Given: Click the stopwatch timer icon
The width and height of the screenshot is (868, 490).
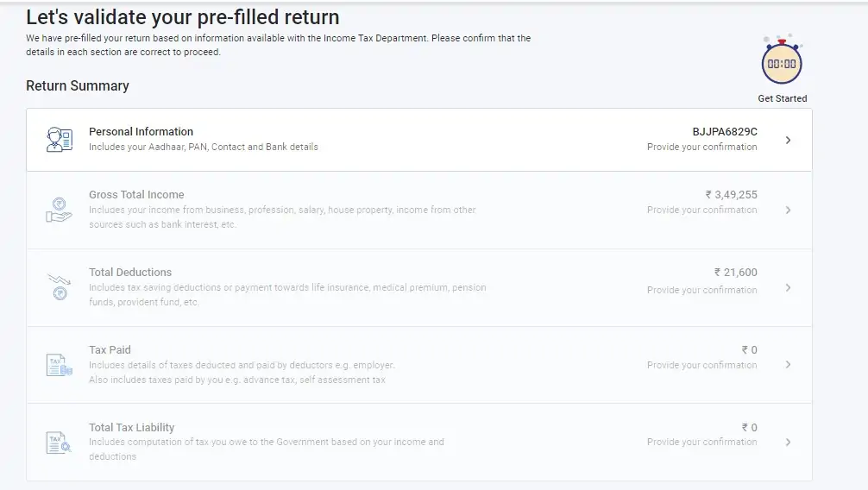Looking at the screenshot, I should 782,60.
